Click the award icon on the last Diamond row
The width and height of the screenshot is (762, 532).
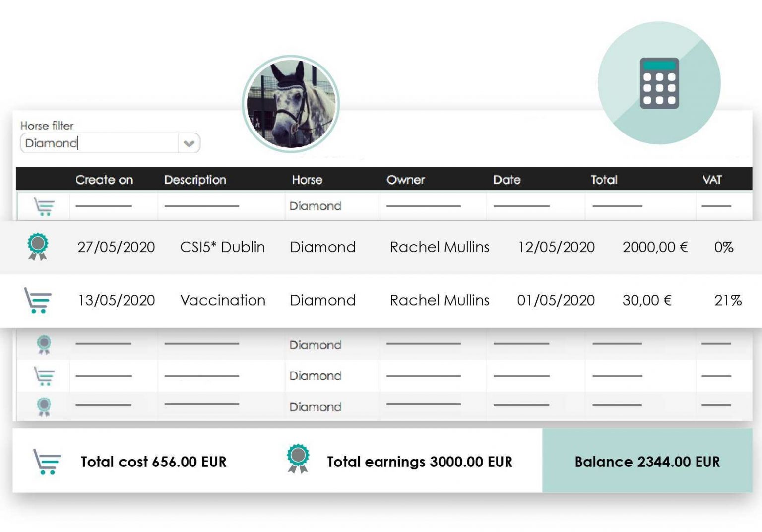[44, 406]
